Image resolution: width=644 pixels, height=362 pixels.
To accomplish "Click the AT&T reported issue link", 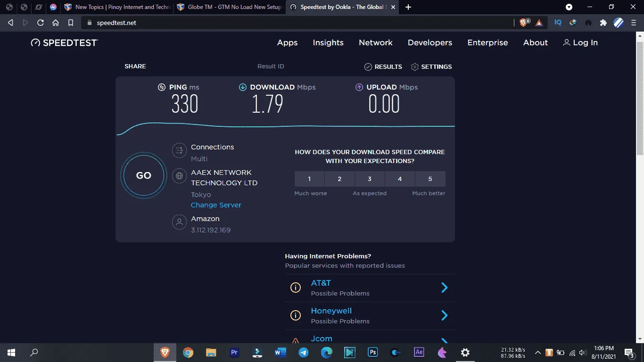I will point(321,283).
